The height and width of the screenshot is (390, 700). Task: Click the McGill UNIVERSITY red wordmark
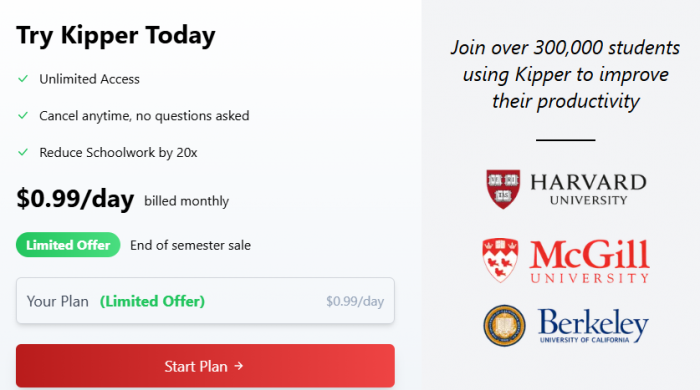pyautogui.click(x=589, y=261)
